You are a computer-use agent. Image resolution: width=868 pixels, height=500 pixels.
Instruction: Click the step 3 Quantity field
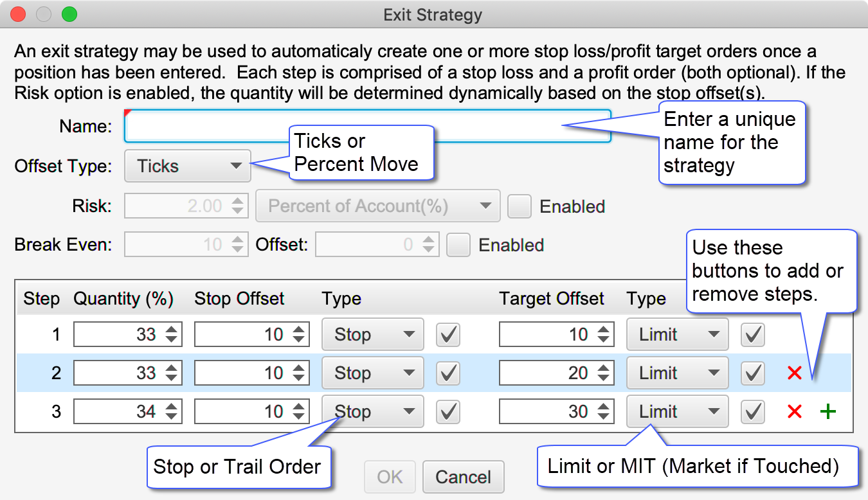pos(119,411)
